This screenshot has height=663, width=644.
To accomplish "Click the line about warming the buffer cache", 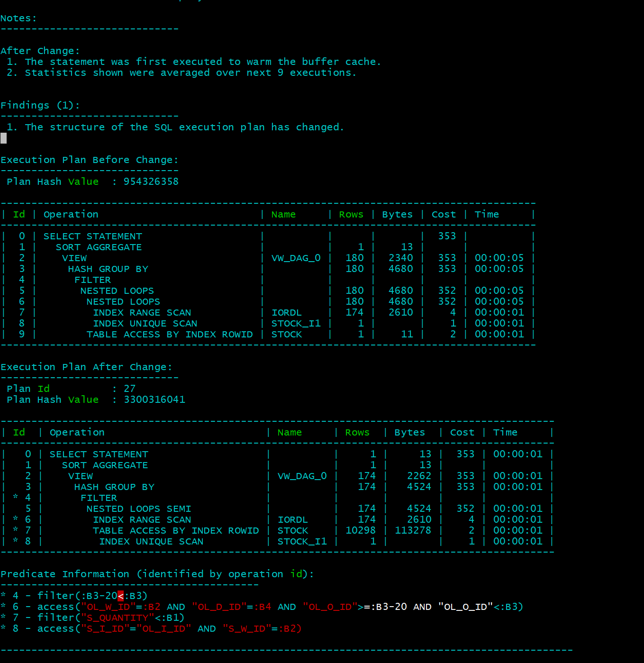I will click(x=194, y=62).
